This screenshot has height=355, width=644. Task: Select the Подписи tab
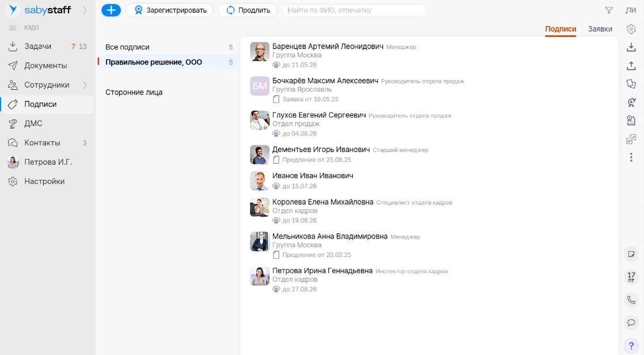coord(560,29)
